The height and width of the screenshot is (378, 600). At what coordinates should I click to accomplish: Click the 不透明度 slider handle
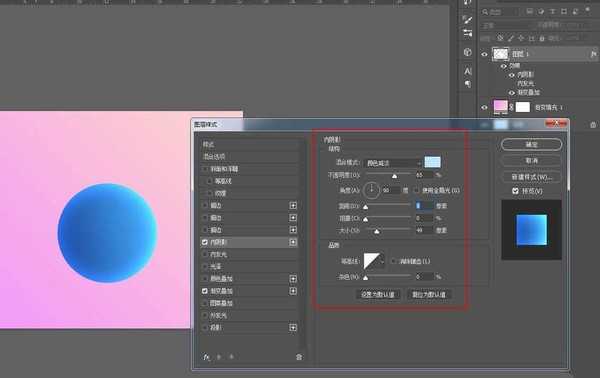click(395, 176)
